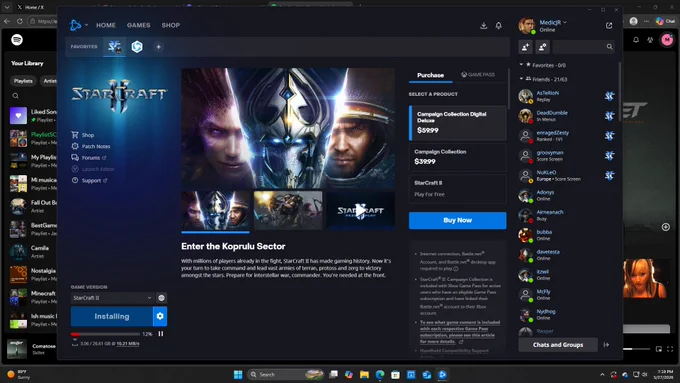Go to the HOME tab
Viewport: 680px width, 383px height.
tap(106, 25)
